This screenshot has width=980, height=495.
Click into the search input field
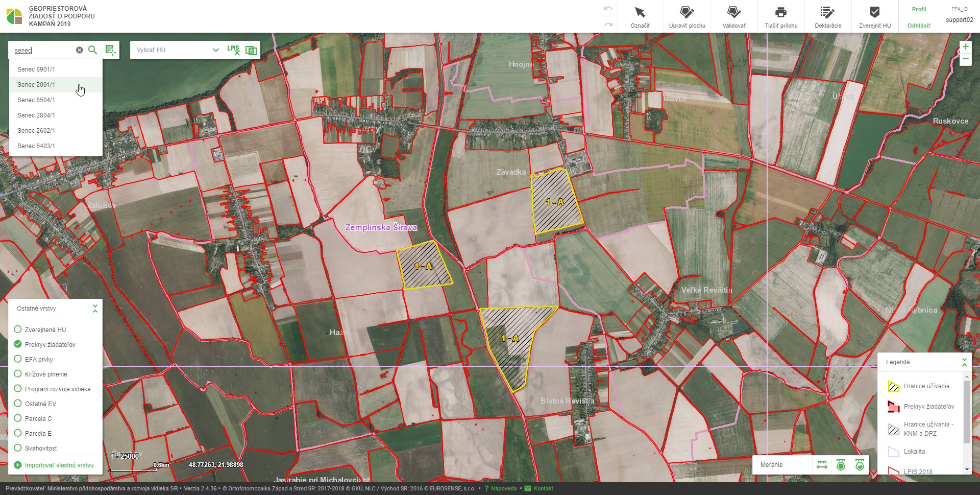(43, 50)
